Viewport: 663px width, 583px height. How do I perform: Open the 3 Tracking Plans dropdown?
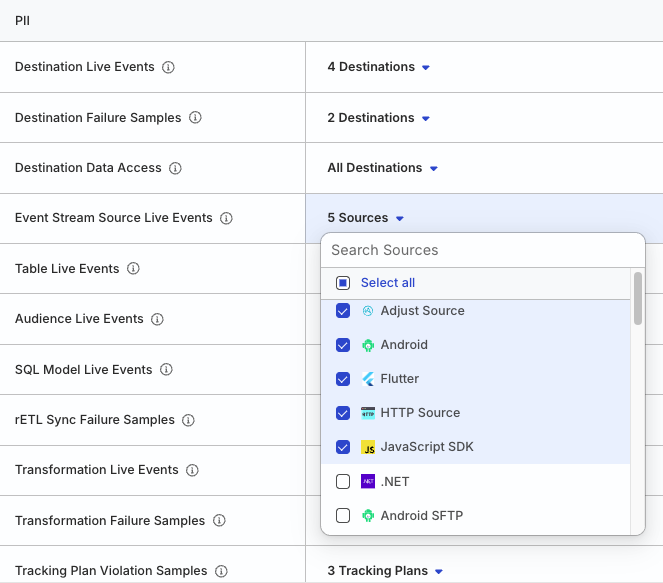tap(385, 571)
